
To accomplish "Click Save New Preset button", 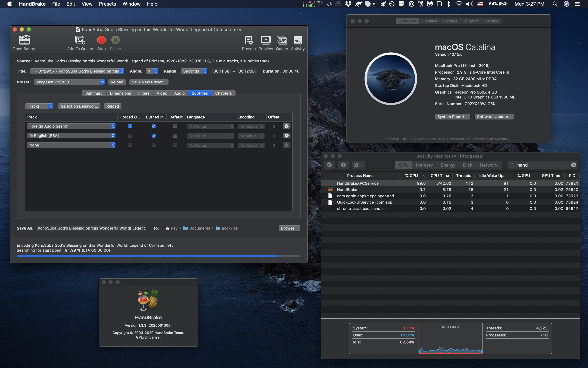I will (x=149, y=82).
